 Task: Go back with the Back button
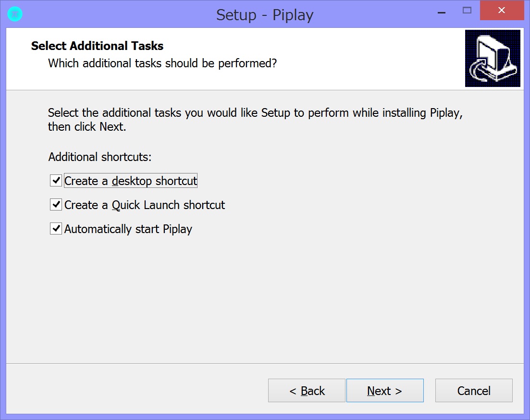click(307, 391)
